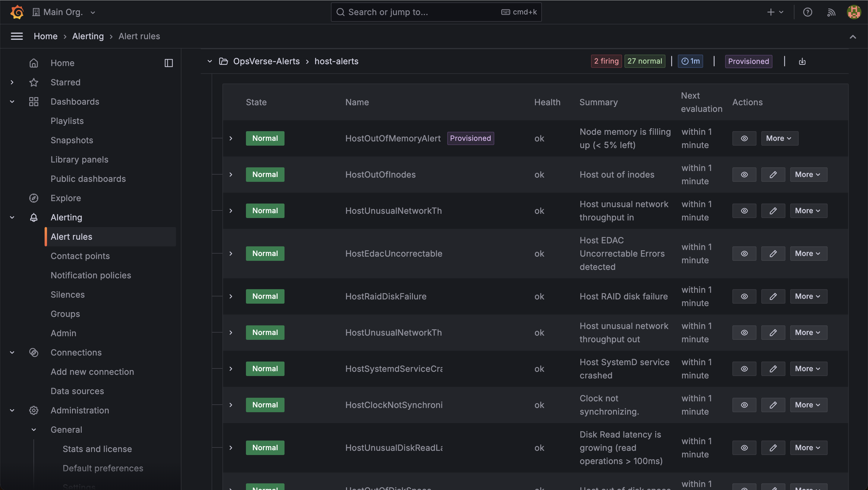Edit HostUnusualDiskReadLatency rule pencil icon

[773, 448]
